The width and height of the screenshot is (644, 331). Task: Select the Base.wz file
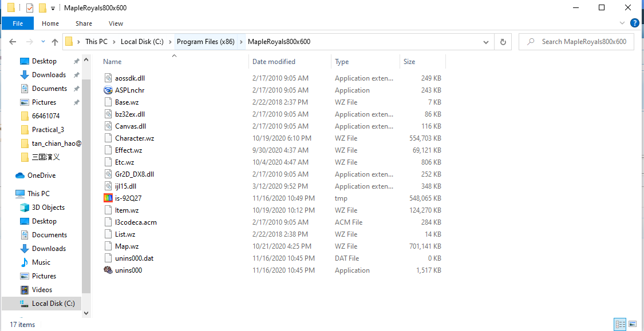click(127, 102)
